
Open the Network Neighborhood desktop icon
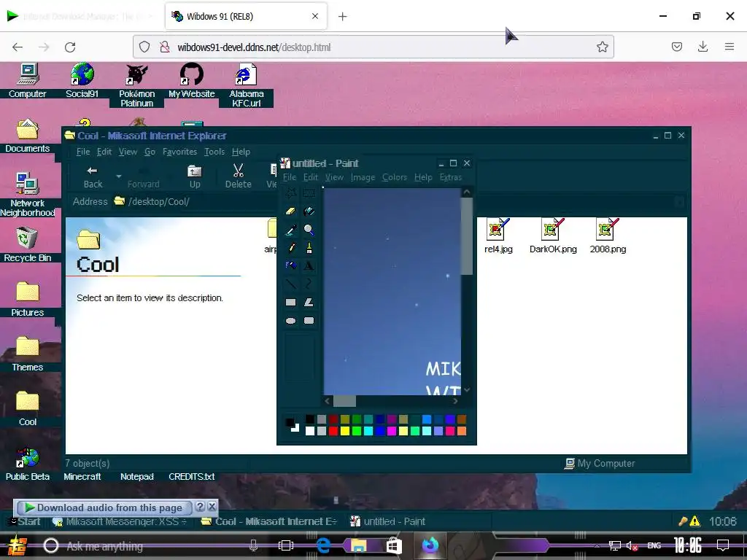27,194
